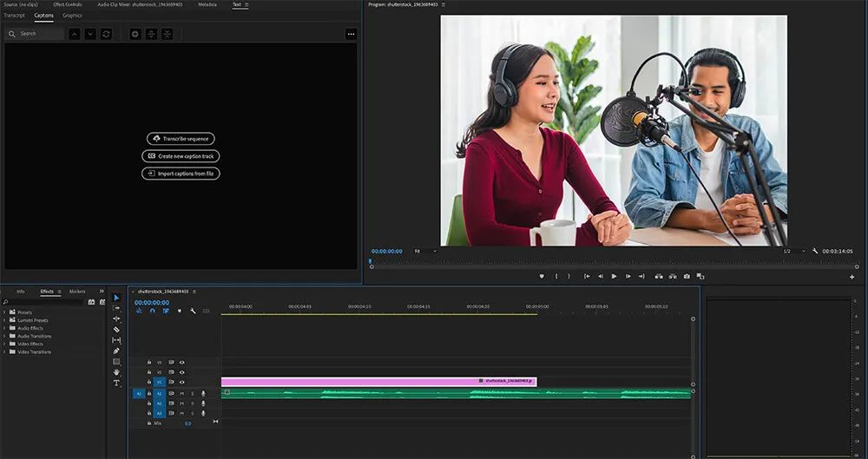Viewport: 868px width, 459px height.
Task: Pick the Hand tool
Action: pos(116,372)
